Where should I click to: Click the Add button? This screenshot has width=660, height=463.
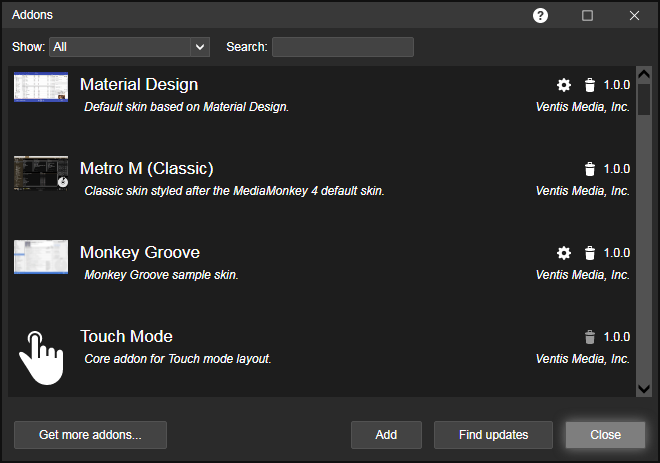click(386, 435)
